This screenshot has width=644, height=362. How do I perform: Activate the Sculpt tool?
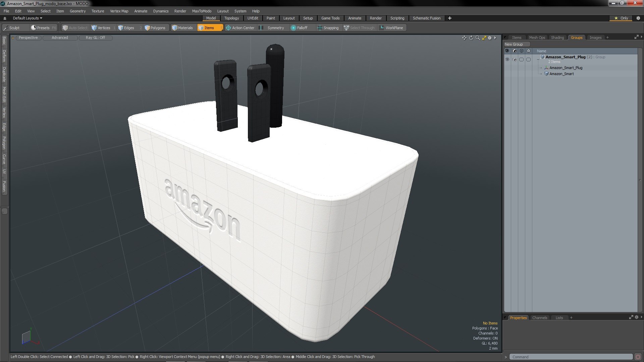11,28
